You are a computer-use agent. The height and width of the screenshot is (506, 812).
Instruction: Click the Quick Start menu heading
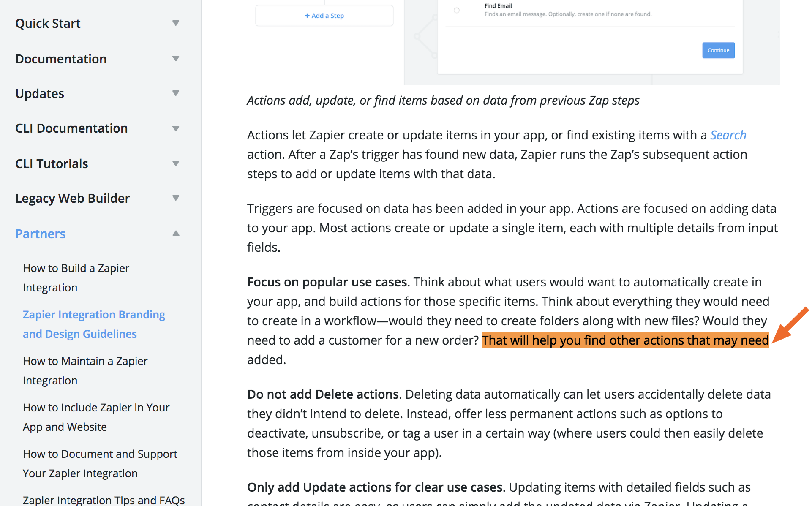click(48, 23)
